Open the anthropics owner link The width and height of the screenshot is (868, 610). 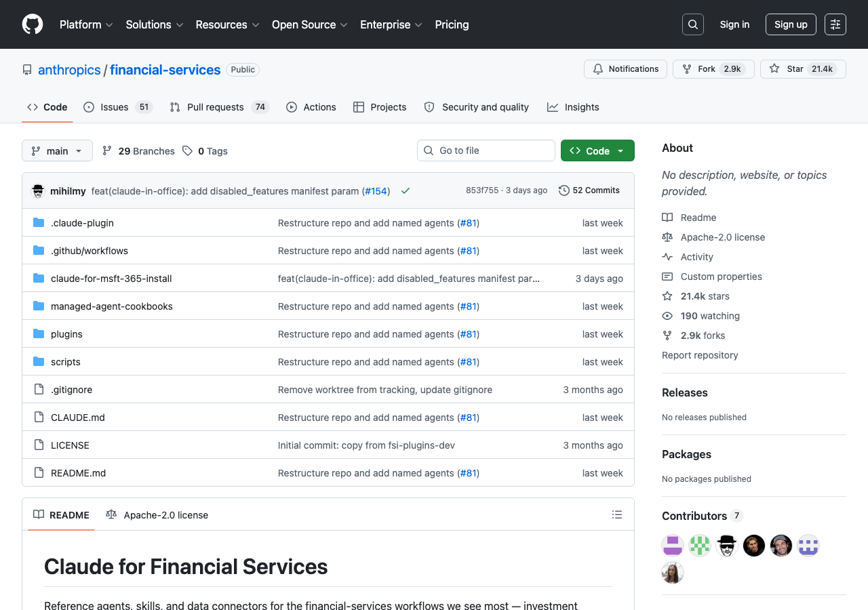69,70
